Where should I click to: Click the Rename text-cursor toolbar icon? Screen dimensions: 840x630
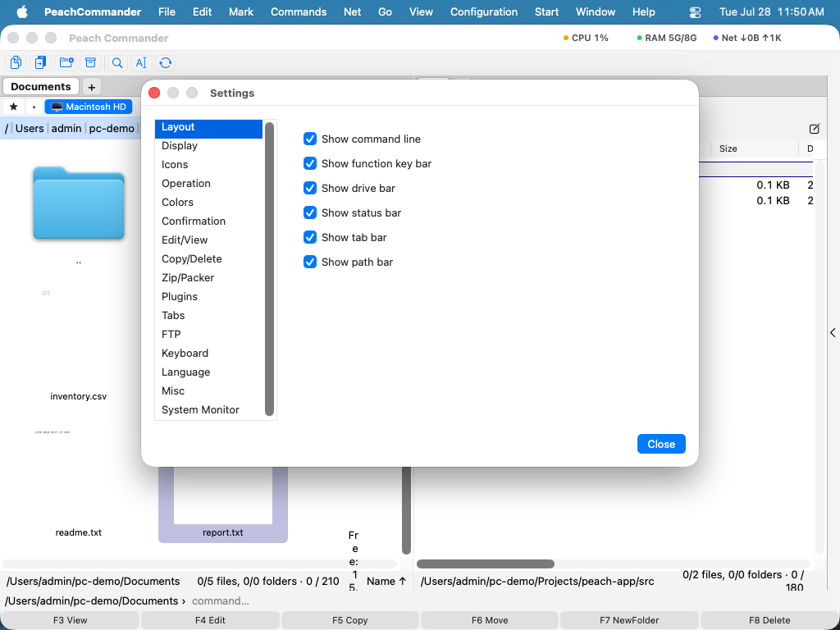point(141,62)
